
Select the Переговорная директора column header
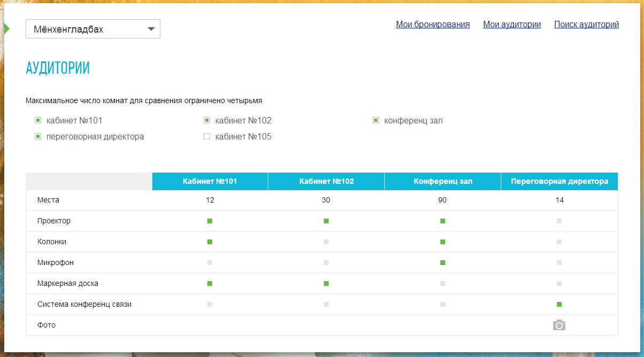coord(560,181)
